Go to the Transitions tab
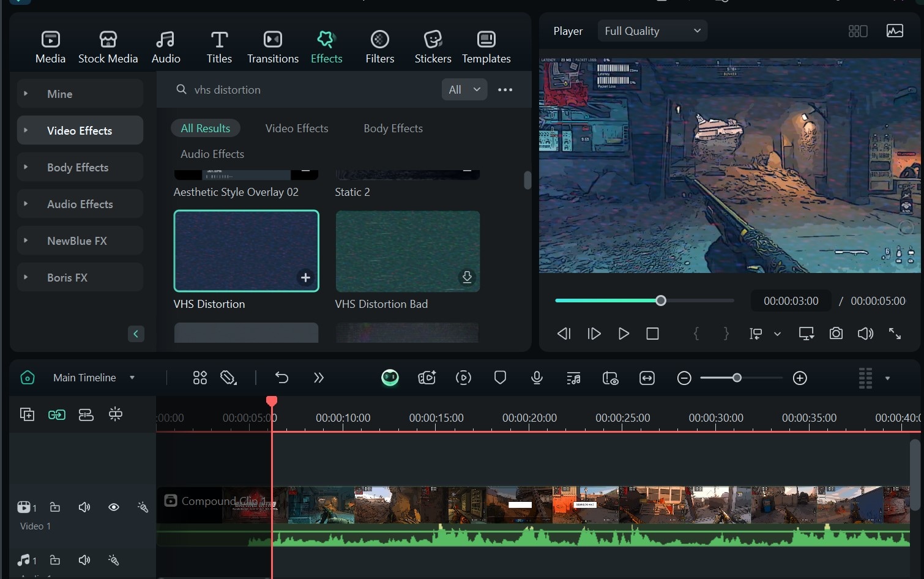This screenshot has width=924, height=579. [x=273, y=47]
